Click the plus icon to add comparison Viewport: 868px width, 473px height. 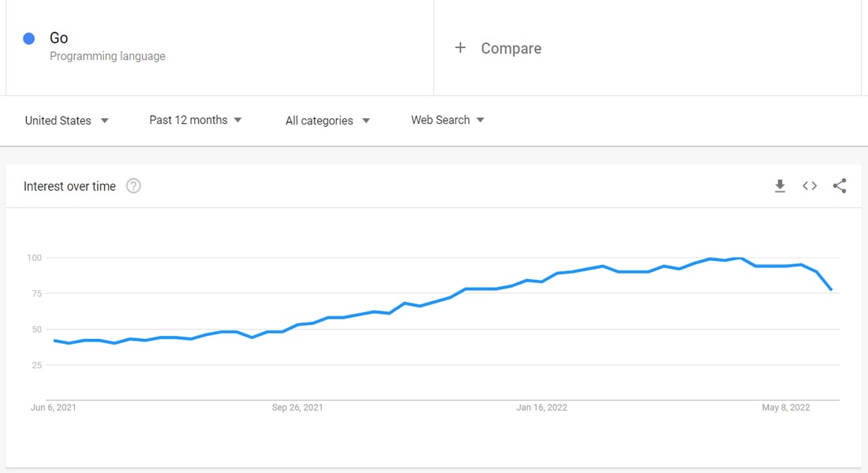[x=461, y=48]
